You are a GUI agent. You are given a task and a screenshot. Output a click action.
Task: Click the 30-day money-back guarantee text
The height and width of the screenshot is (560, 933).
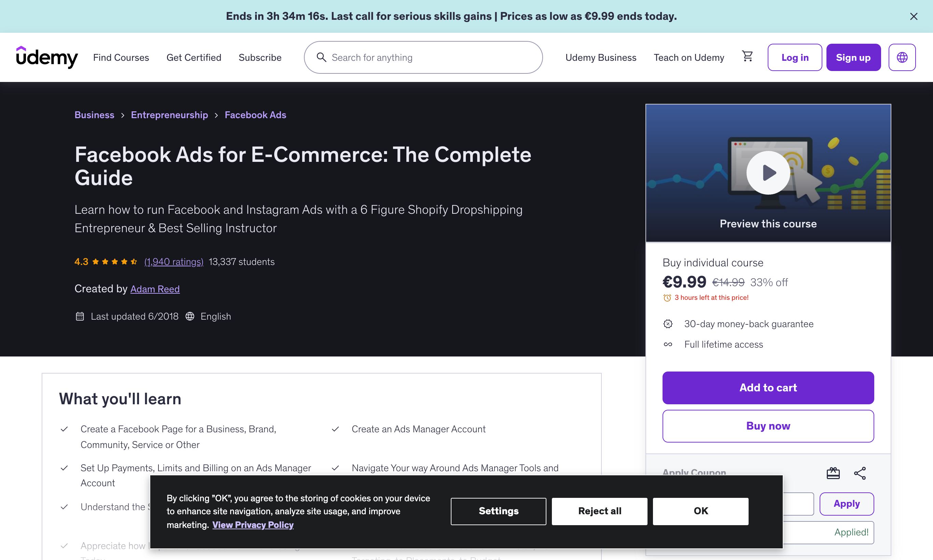click(x=749, y=324)
